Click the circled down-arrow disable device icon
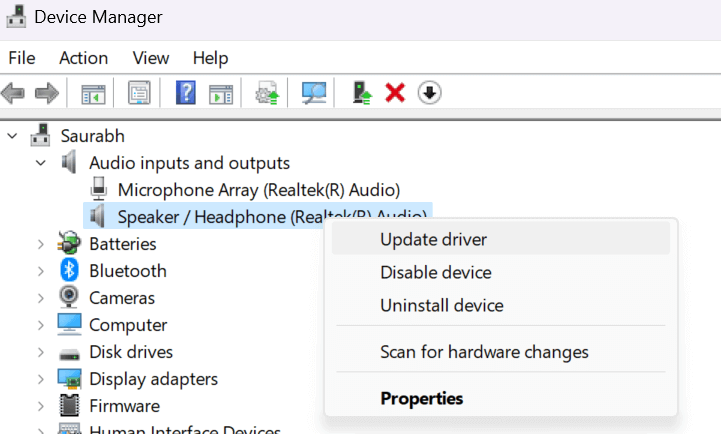 [x=429, y=93]
